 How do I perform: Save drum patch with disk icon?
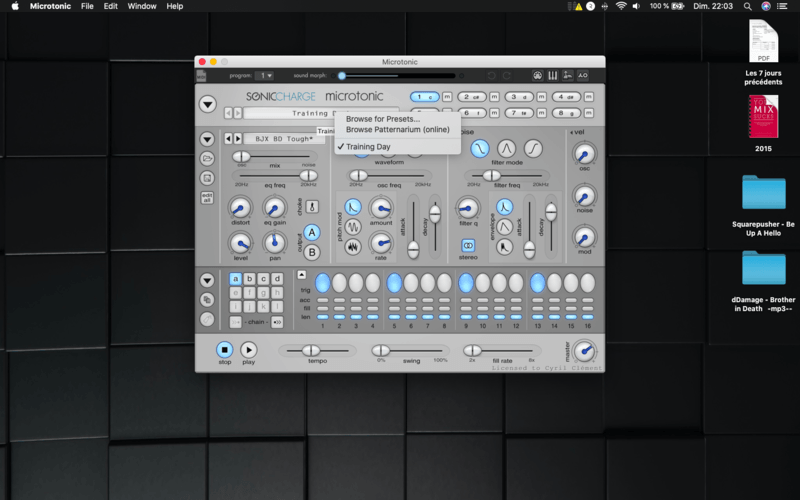[207, 178]
